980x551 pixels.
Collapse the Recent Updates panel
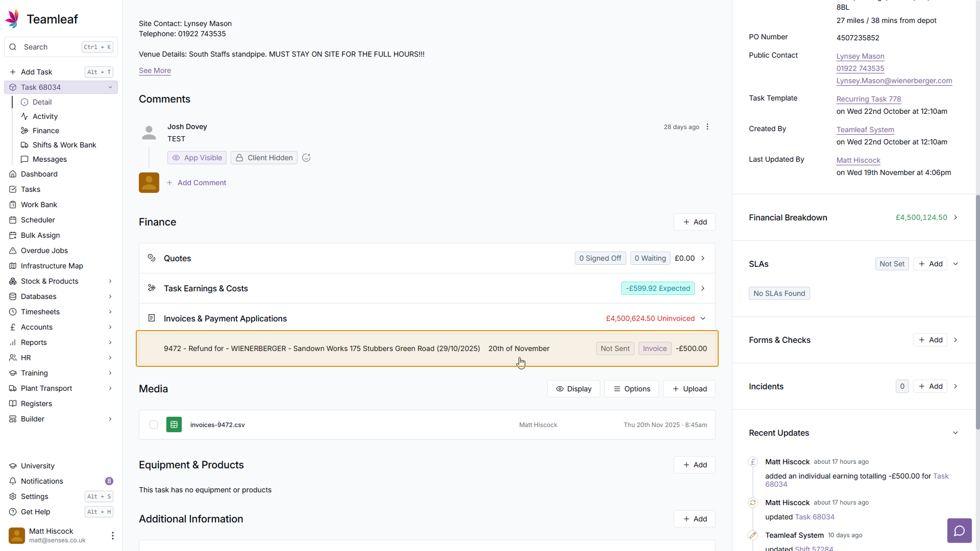(x=955, y=433)
